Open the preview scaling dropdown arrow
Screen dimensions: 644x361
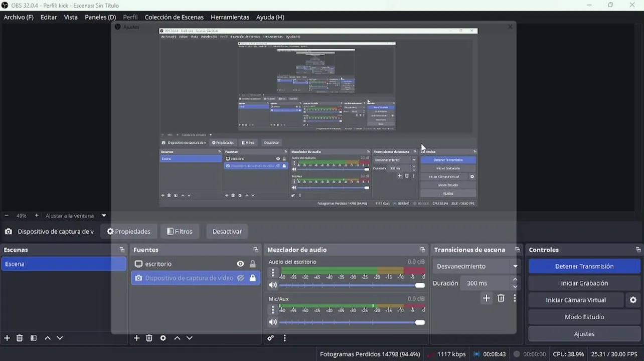[104, 216]
